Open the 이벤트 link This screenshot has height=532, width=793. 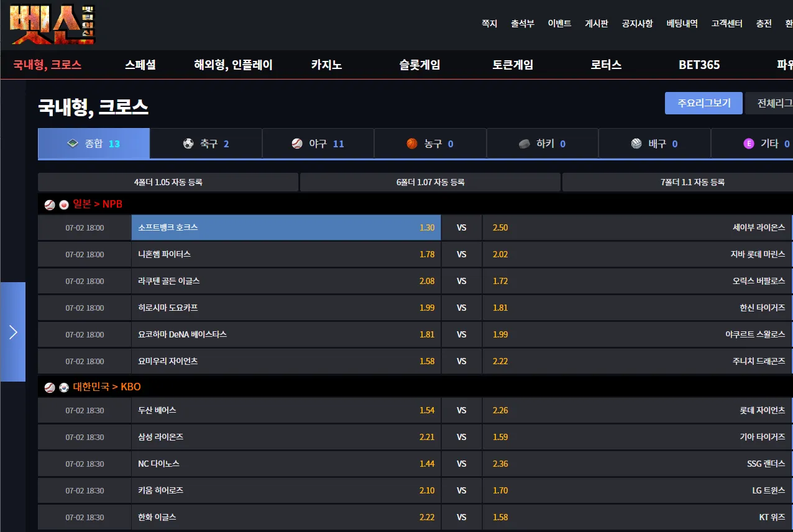click(560, 24)
